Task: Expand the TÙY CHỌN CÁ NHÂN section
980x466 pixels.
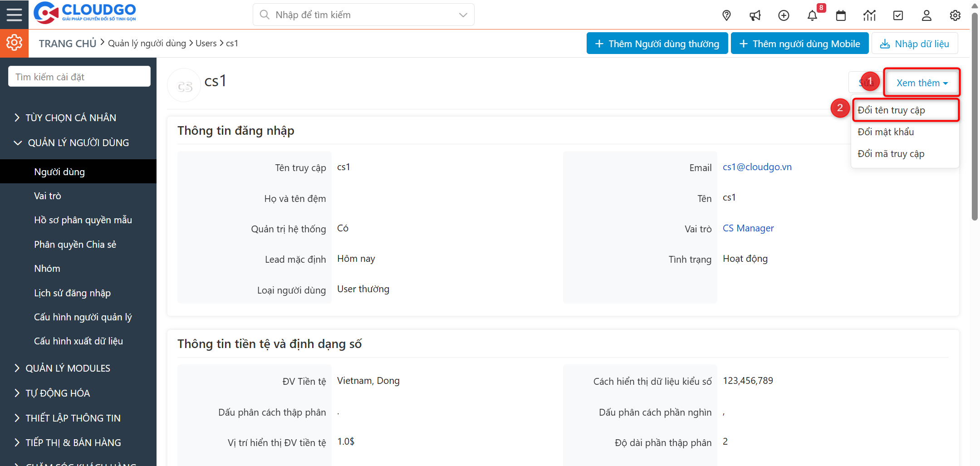Action: tap(70, 117)
